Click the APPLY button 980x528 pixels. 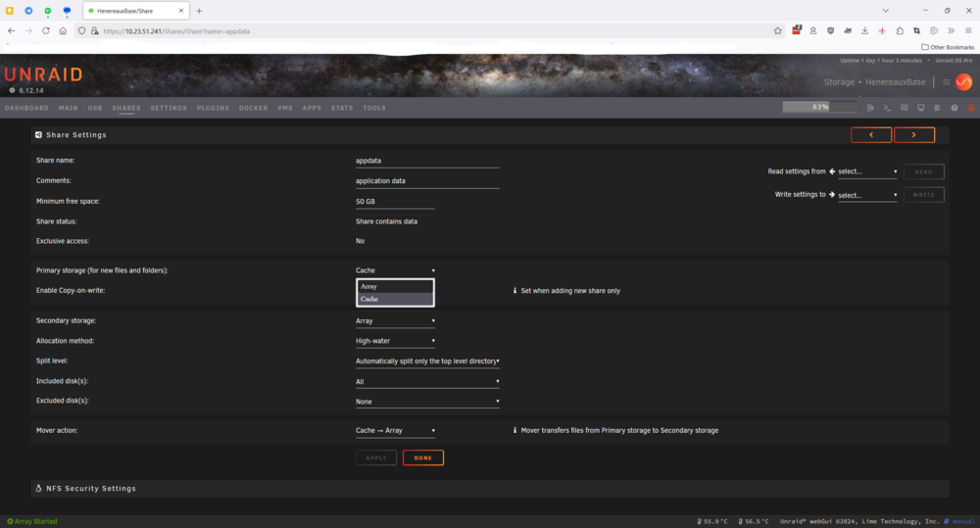click(x=376, y=458)
